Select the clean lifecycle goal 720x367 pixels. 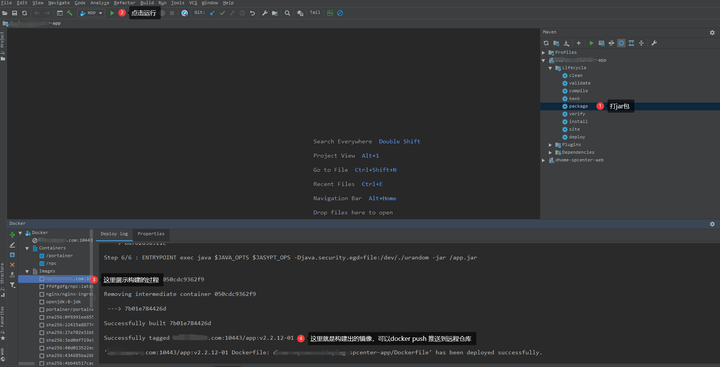pos(575,75)
